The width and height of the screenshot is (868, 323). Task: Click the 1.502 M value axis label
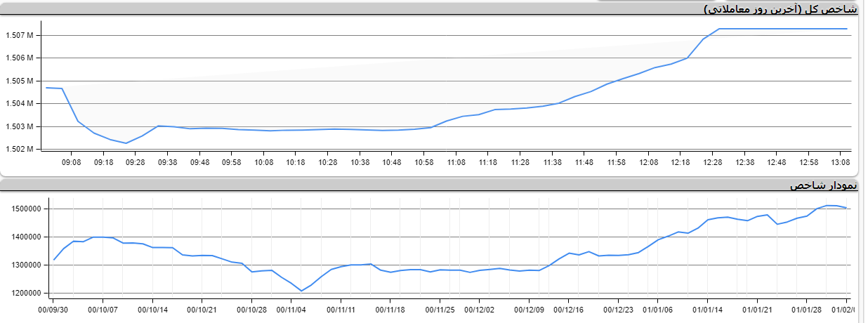tap(19, 149)
